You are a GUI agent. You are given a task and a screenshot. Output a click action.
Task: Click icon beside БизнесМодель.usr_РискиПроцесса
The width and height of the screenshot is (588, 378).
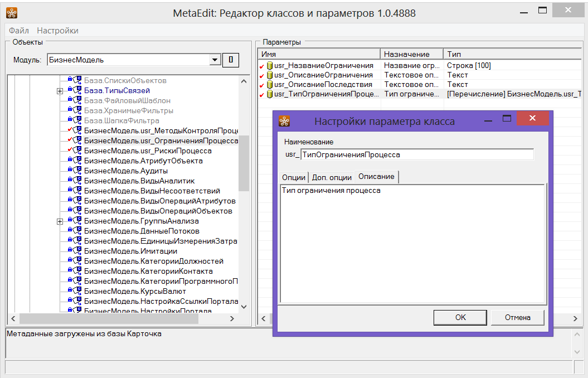(75, 151)
